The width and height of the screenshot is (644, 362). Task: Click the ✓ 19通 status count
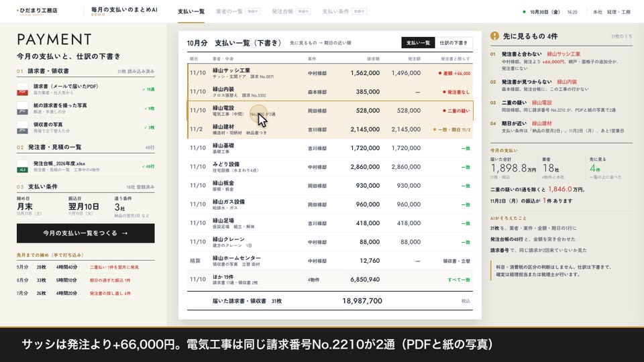point(149,89)
